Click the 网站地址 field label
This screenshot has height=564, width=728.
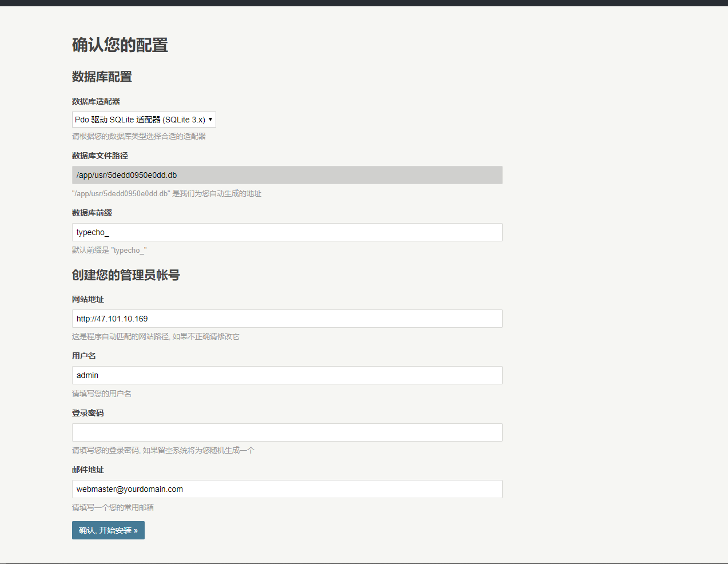coord(87,299)
